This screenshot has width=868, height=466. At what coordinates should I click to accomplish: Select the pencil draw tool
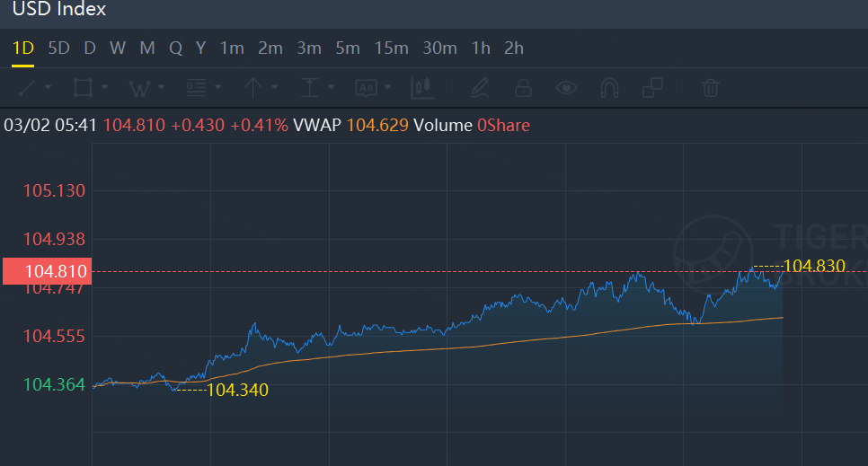click(x=479, y=88)
